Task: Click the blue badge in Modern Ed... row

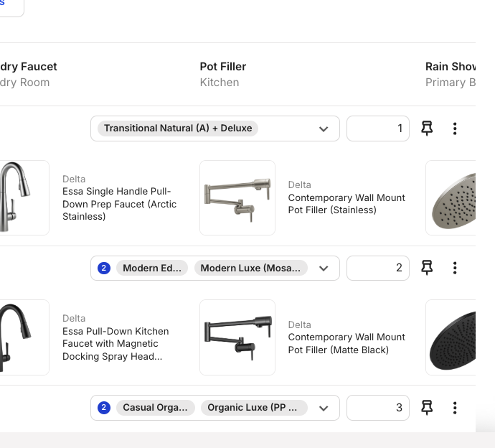Action: (x=104, y=269)
